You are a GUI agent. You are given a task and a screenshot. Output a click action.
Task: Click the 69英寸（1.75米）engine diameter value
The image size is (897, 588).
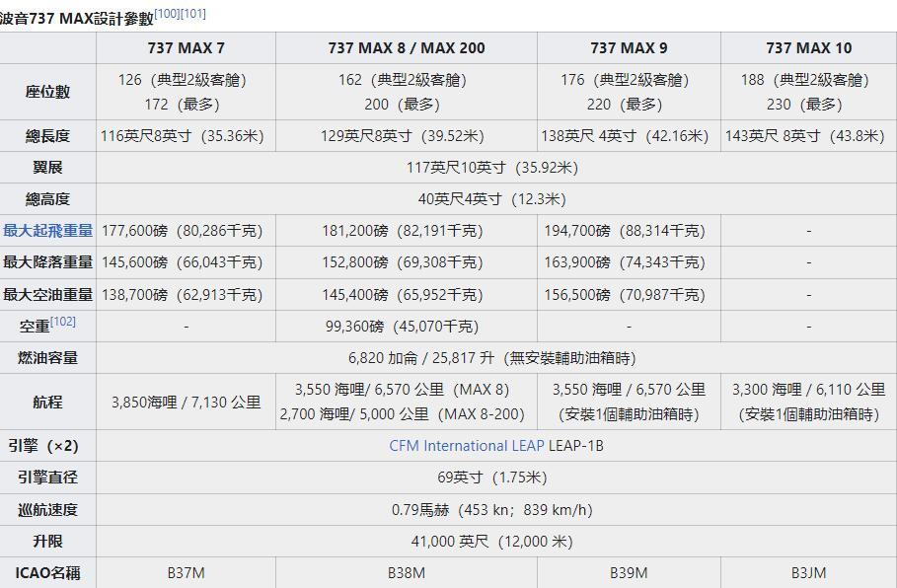(492, 478)
